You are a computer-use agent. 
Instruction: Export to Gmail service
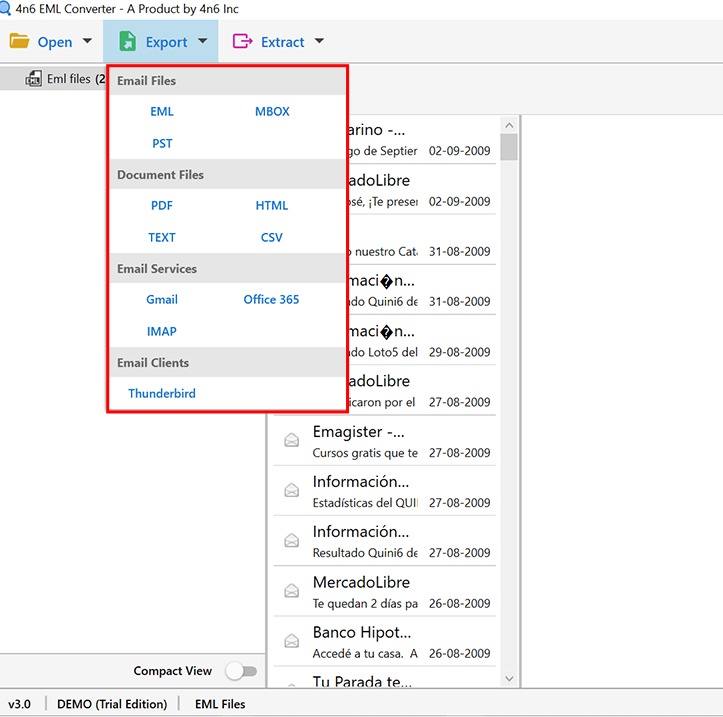(x=162, y=300)
